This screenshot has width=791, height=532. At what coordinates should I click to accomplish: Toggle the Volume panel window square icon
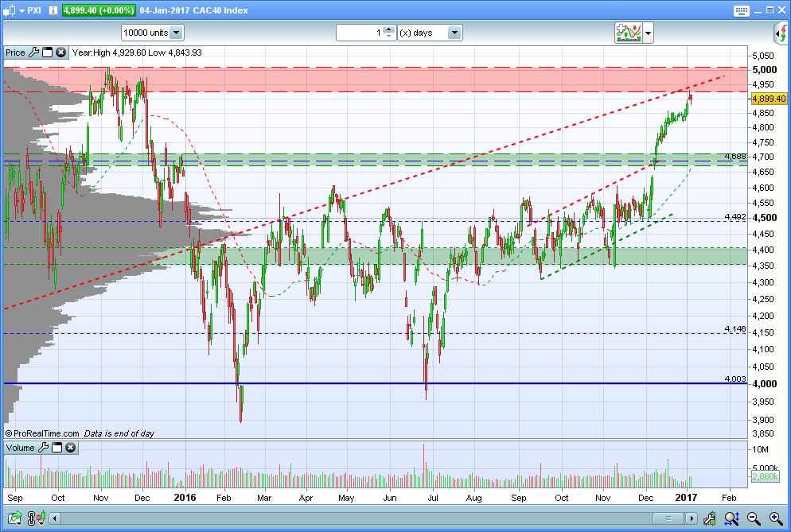coord(57,447)
